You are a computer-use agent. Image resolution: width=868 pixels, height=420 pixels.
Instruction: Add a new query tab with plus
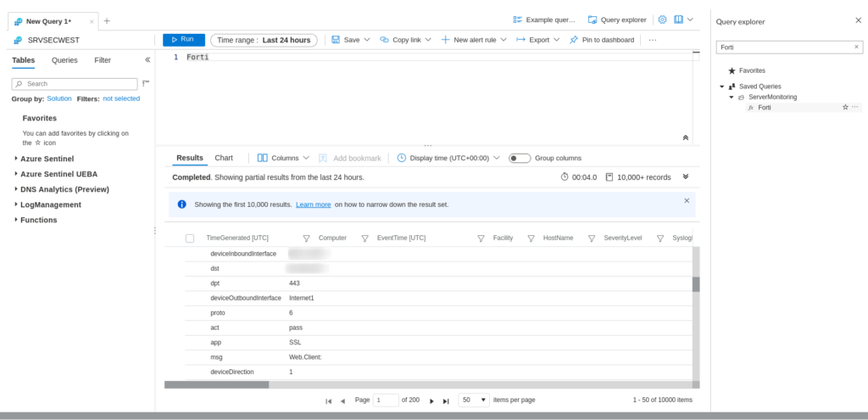tap(107, 21)
